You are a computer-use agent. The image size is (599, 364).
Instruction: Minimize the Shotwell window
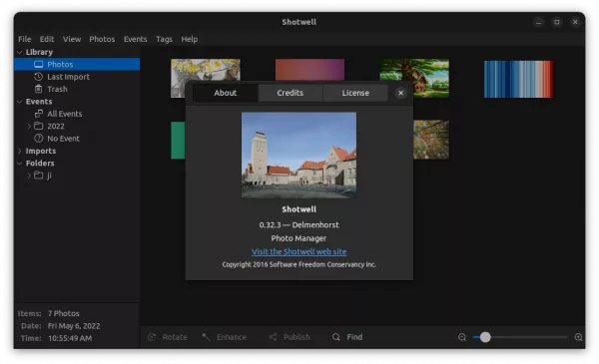539,22
